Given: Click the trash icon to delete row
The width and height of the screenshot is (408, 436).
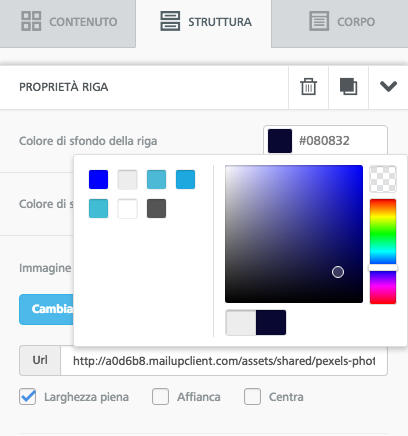Looking at the screenshot, I should 308,87.
